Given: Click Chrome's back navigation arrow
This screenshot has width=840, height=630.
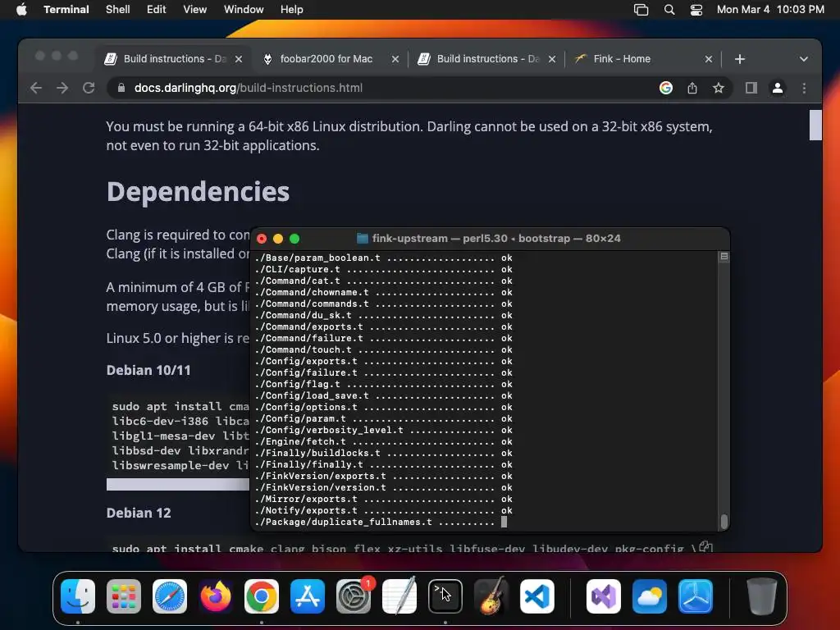Looking at the screenshot, I should [x=36, y=88].
